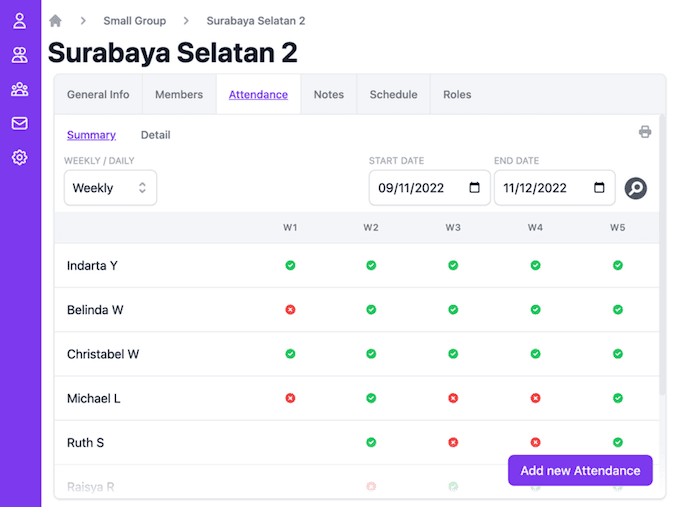Open the user profile sidebar icon

[x=19, y=21]
